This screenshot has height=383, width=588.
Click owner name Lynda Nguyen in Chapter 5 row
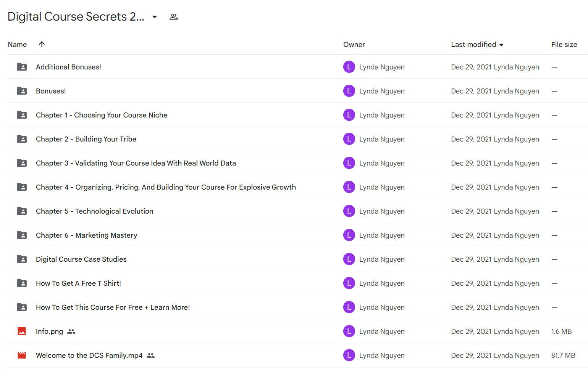coord(382,211)
